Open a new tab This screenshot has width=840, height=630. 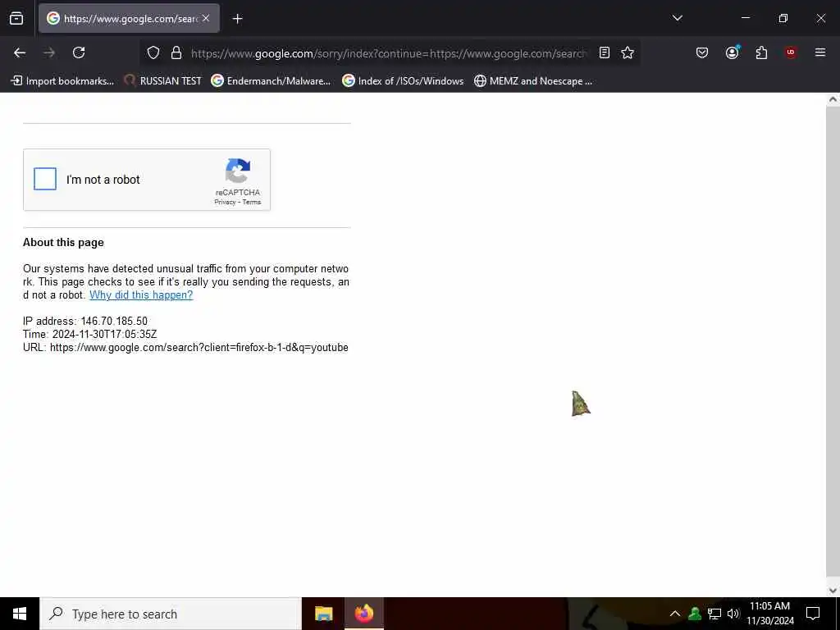pyautogui.click(x=237, y=19)
